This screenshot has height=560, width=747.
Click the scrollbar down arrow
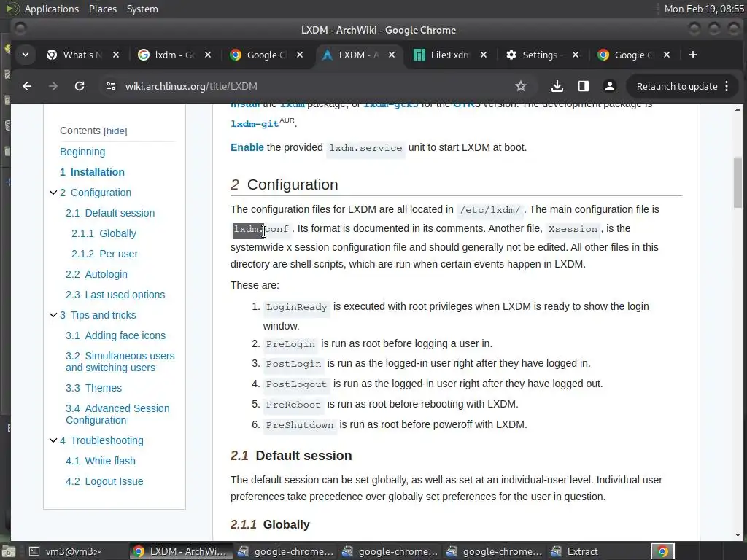(x=738, y=535)
